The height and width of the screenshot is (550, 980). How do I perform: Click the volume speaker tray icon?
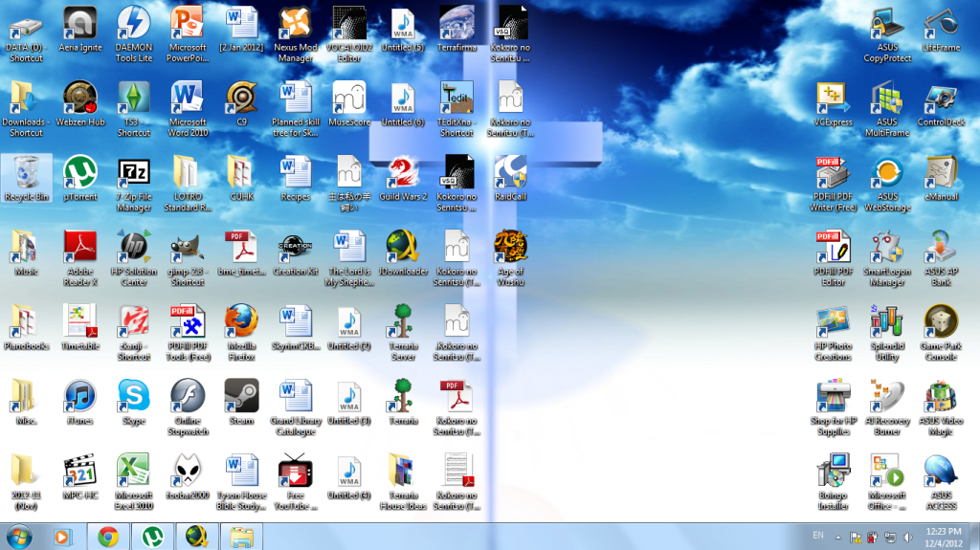pyautogui.click(x=907, y=537)
